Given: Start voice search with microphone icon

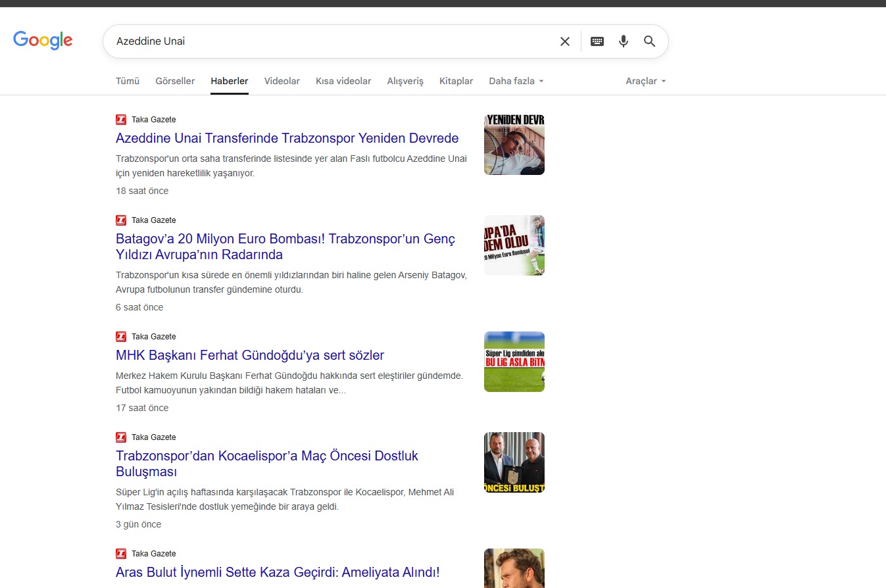Looking at the screenshot, I should [x=624, y=41].
